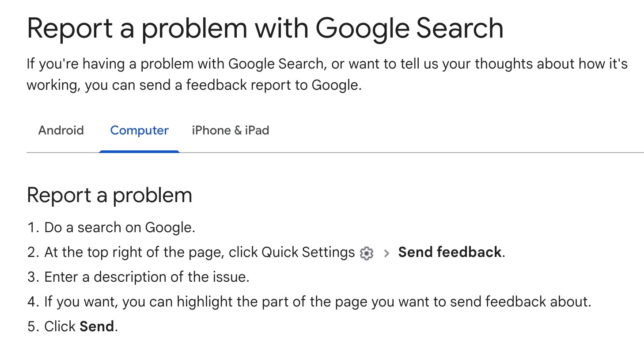Click the "Enter a description of the issue" step
This screenshot has height=360, width=644.
tap(147, 277)
